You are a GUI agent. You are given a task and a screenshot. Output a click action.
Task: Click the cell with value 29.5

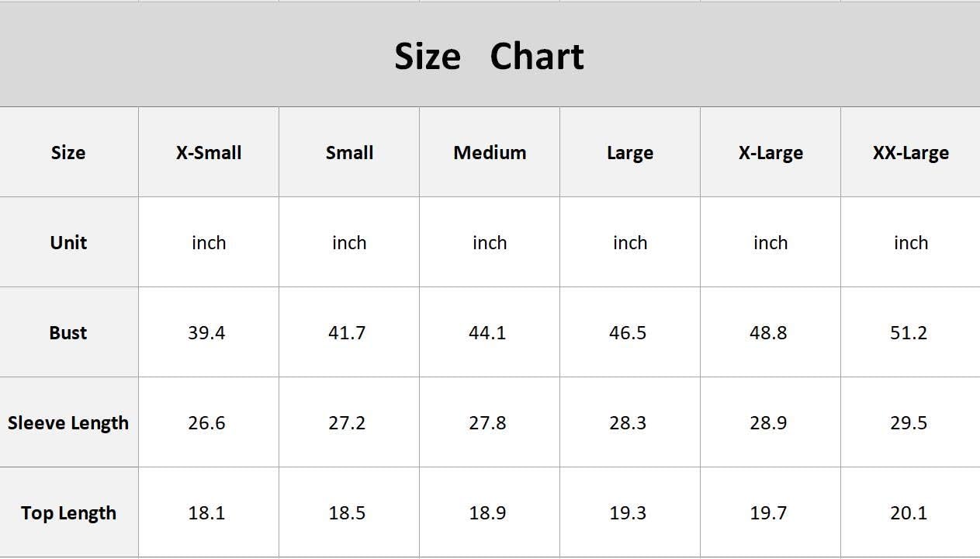point(910,422)
